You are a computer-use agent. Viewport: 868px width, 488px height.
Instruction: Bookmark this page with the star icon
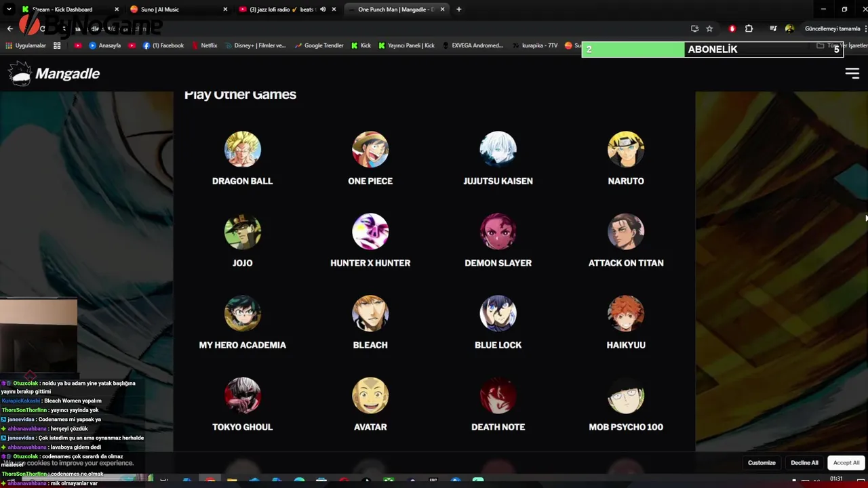click(x=709, y=28)
